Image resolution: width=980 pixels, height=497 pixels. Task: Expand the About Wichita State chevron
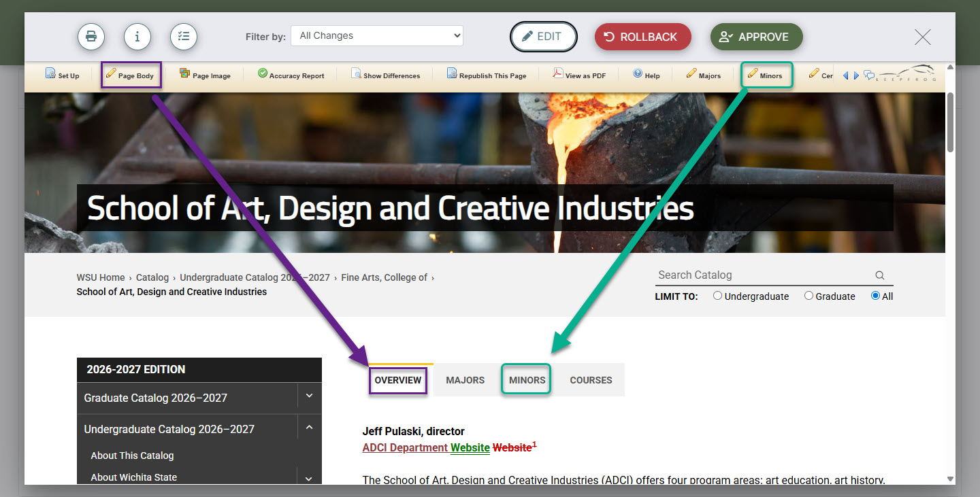[309, 478]
